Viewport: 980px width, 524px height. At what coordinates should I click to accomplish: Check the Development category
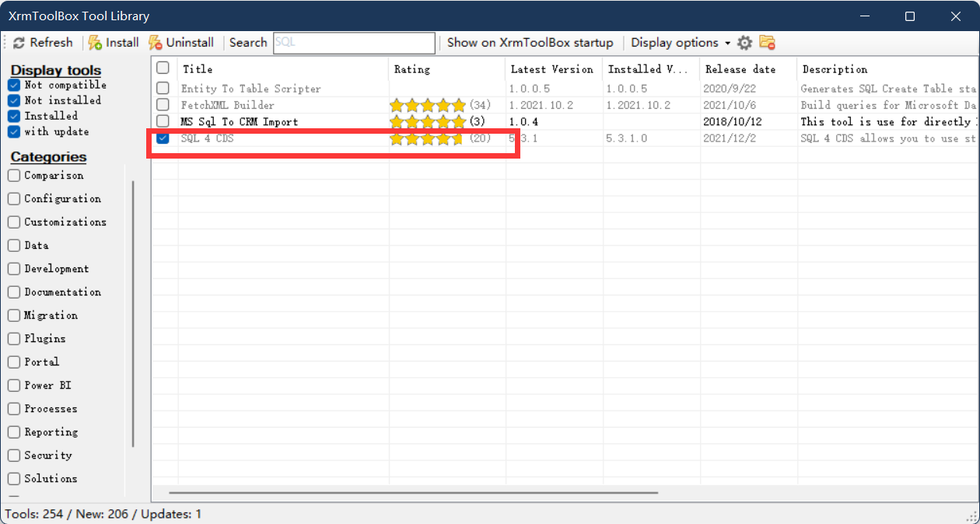click(x=14, y=269)
